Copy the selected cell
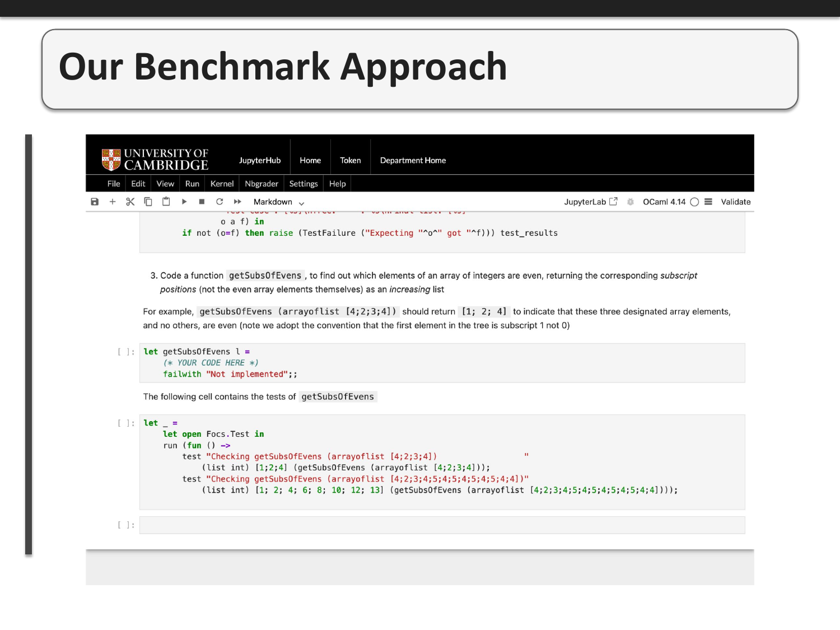The width and height of the screenshot is (840, 630). 148,202
